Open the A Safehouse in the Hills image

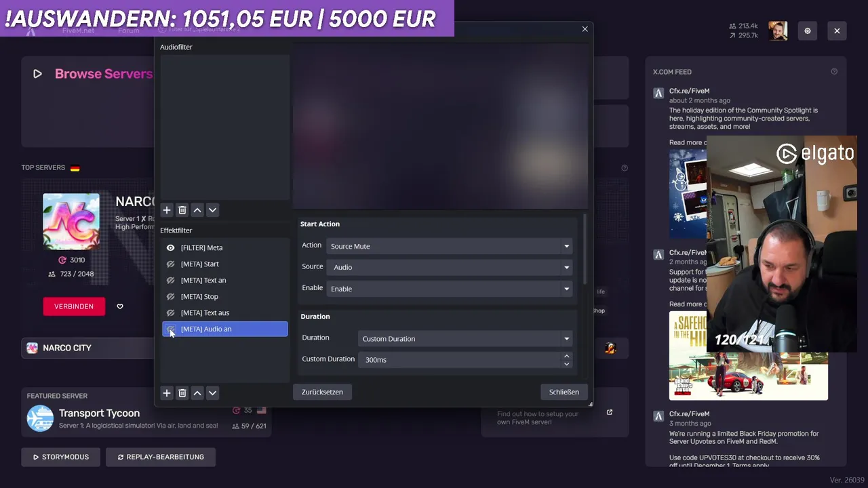click(749, 356)
